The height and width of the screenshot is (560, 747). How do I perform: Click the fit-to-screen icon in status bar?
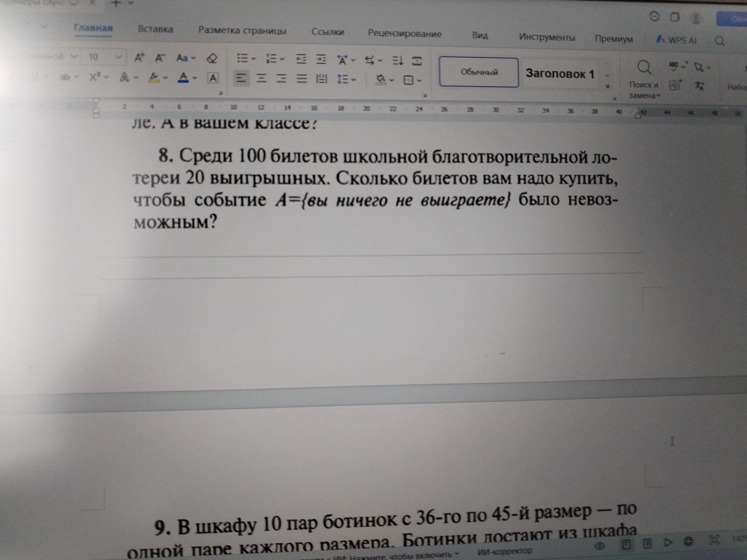[x=714, y=539]
